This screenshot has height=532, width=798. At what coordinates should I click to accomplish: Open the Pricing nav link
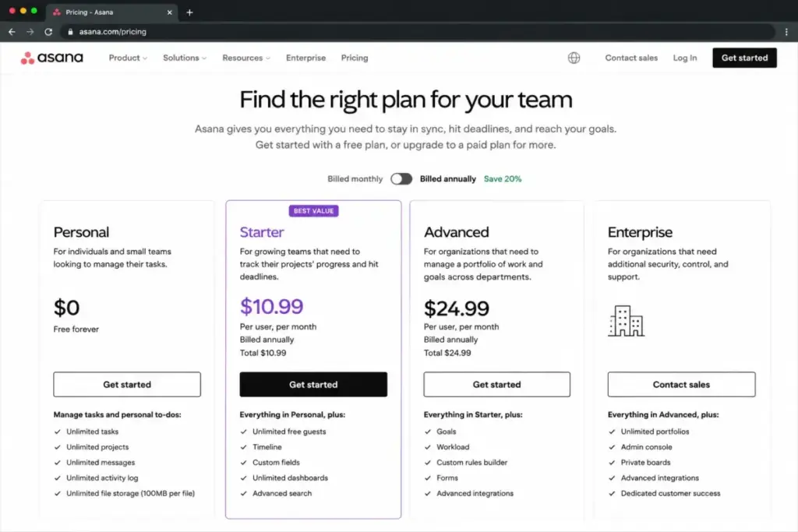click(x=355, y=58)
